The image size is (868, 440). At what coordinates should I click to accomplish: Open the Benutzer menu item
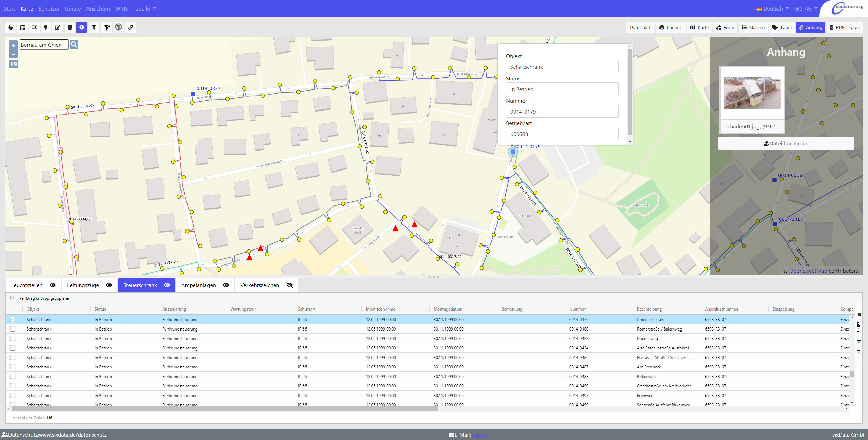(x=49, y=8)
